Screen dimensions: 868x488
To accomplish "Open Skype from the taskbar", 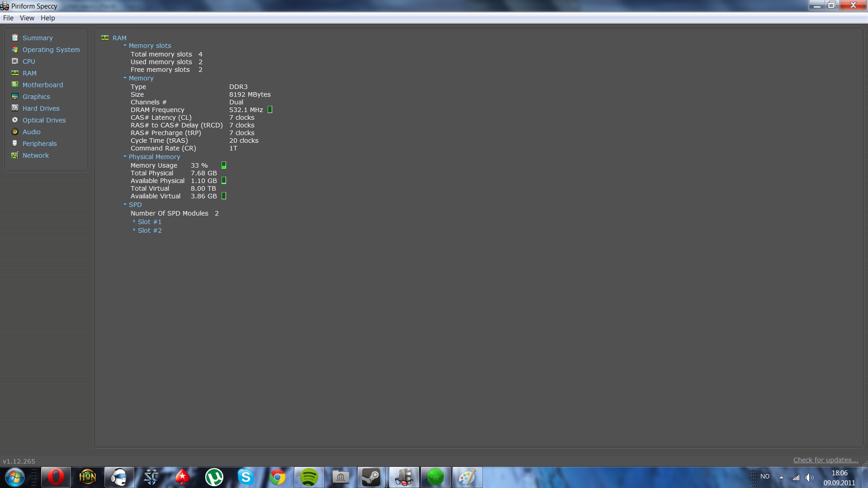I will 246,477.
